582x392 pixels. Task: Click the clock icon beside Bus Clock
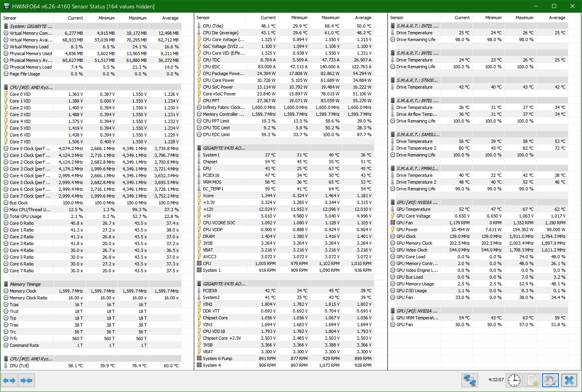pyautogui.click(x=6, y=203)
